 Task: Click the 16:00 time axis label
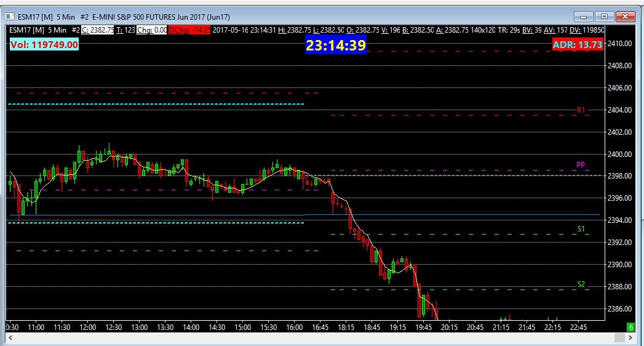click(x=294, y=328)
